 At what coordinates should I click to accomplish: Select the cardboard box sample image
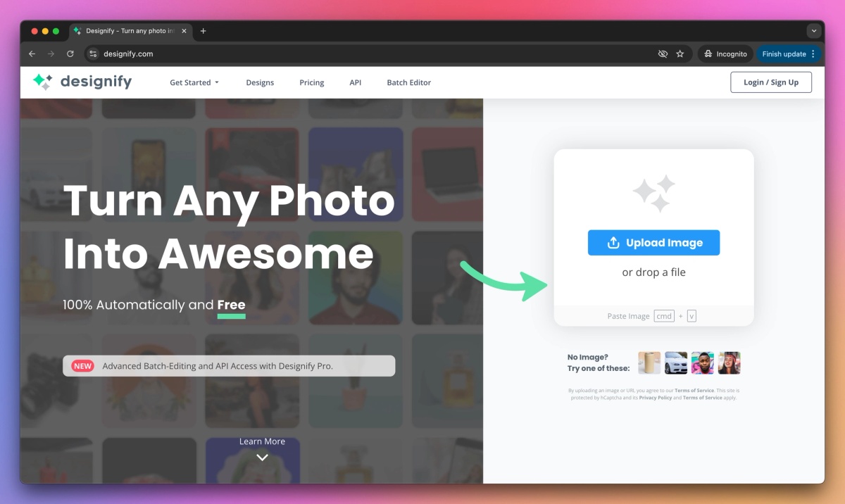pyautogui.click(x=649, y=363)
